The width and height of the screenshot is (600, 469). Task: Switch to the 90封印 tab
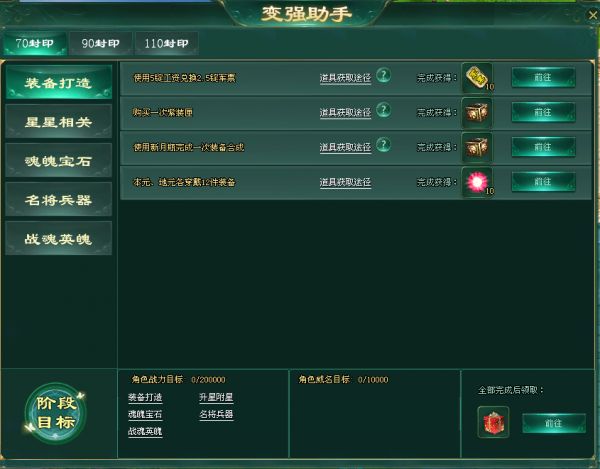pos(101,43)
